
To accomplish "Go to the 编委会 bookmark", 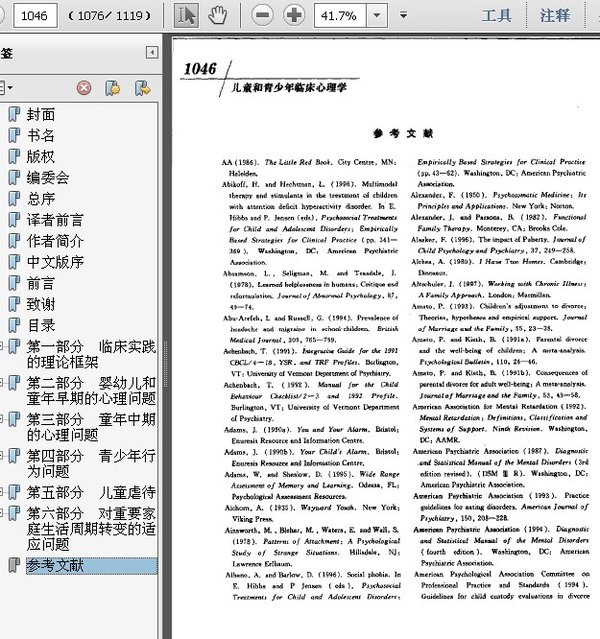I will click(x=48, y=178).
